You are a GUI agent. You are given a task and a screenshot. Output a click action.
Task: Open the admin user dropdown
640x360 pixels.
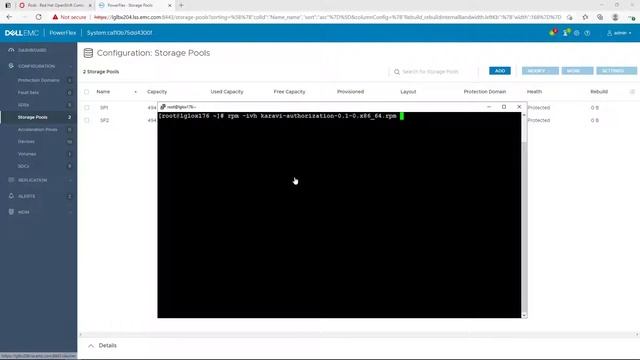(619, 33)
